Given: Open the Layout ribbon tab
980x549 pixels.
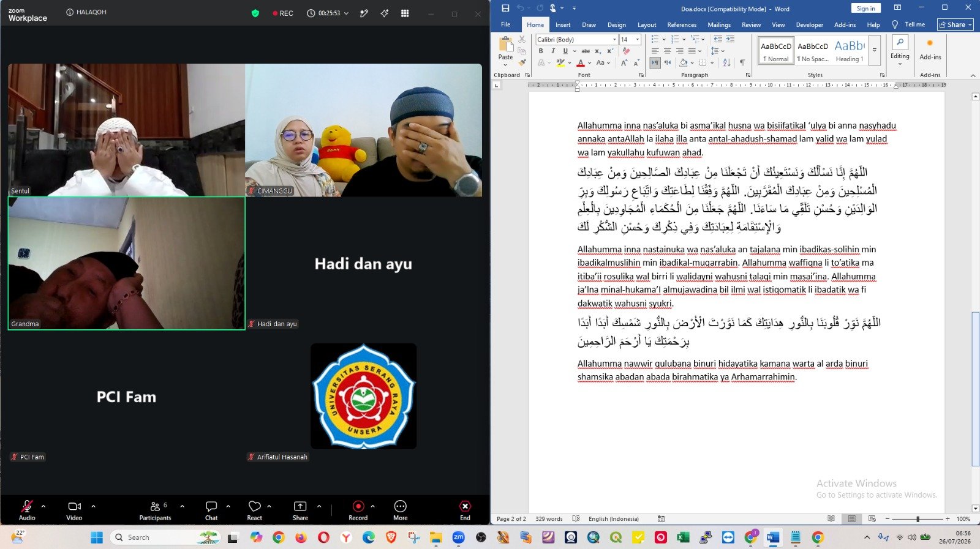Looking at the screenshot, I should click(x=647, y=24).
